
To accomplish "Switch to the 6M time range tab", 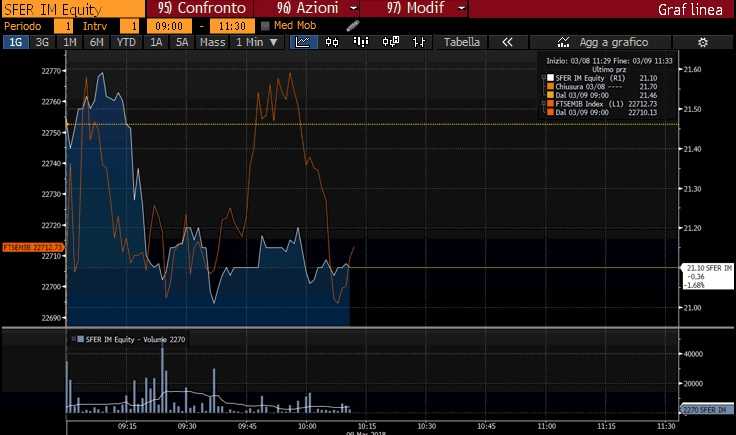I will (x=96, y=42).
